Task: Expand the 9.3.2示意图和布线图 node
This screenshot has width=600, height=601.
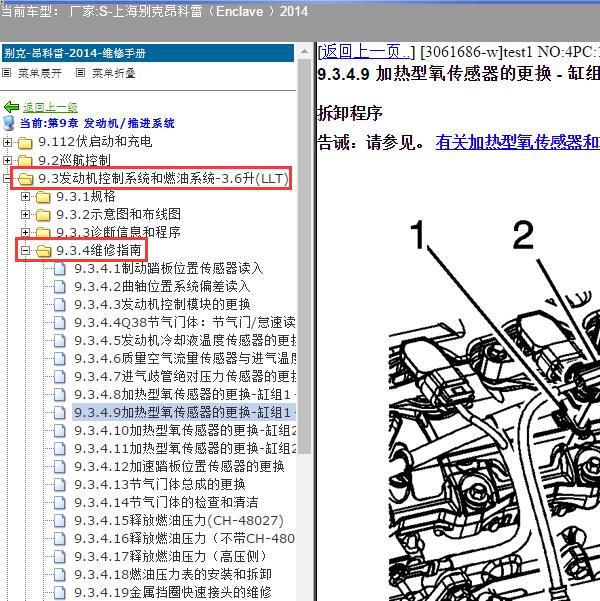Action: 25,215
